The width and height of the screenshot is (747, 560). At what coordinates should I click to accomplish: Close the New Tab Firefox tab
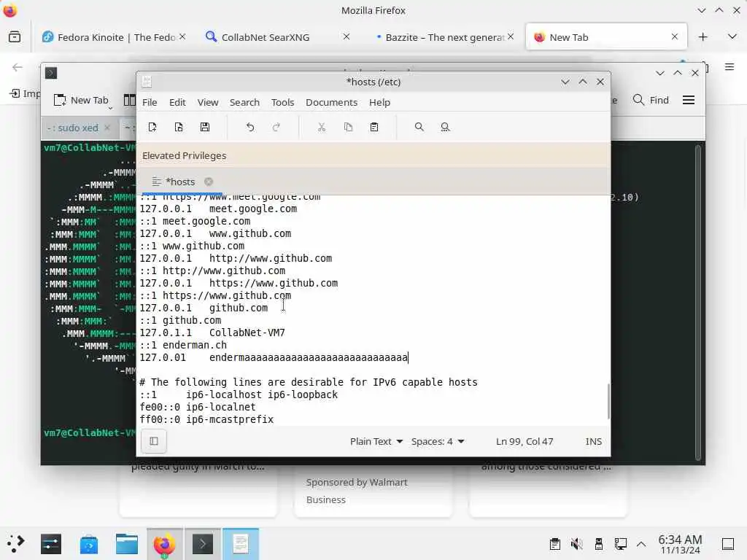[675, 36]
